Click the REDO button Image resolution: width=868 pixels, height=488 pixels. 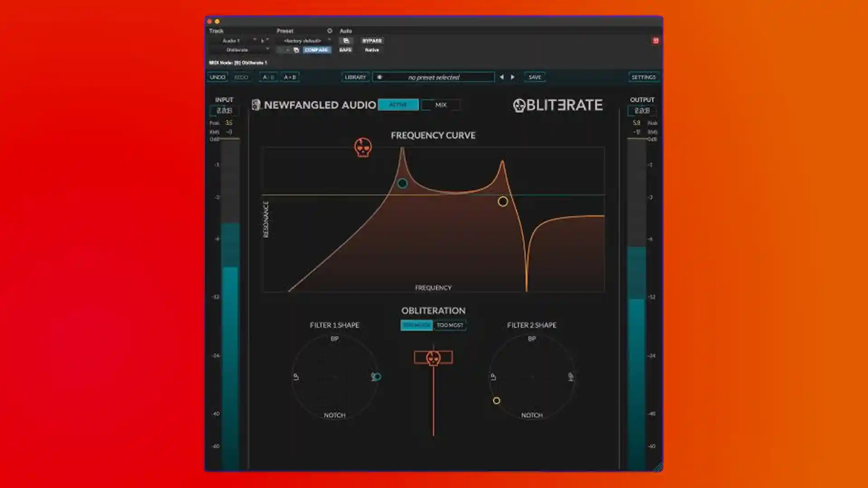coord(241,77)
